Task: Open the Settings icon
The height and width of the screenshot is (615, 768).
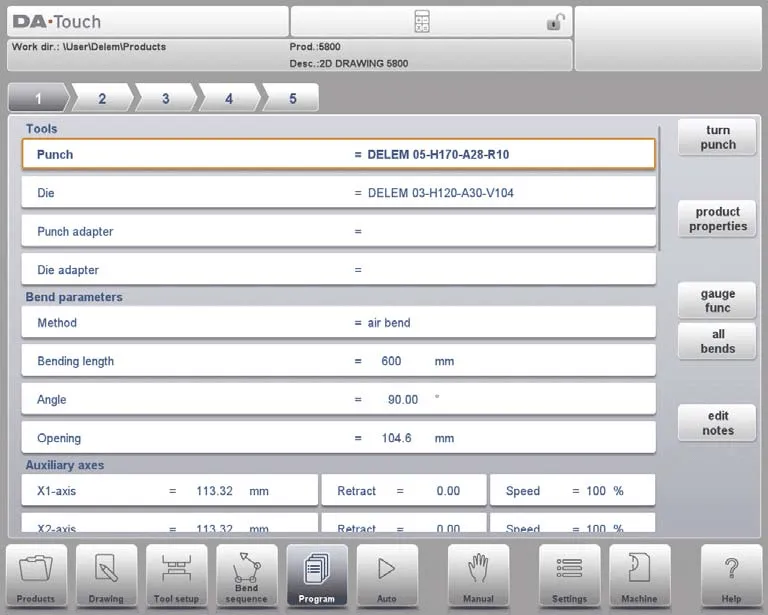Action: [x=569, y=575]
